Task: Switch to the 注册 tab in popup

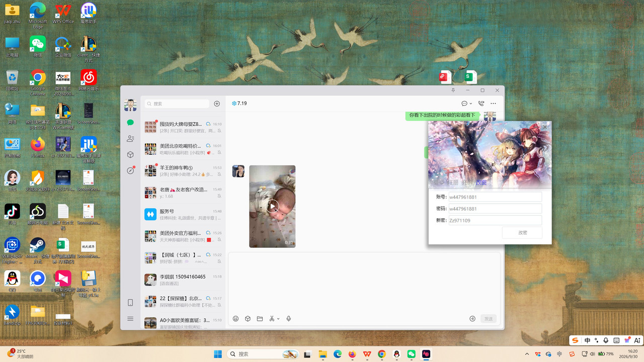Action: 454,183
